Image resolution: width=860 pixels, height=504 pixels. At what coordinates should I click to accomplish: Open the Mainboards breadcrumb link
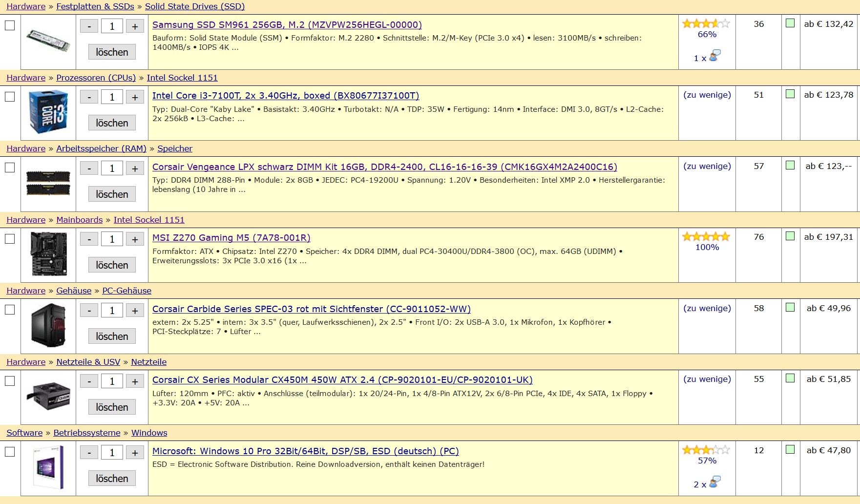(80, 220)
